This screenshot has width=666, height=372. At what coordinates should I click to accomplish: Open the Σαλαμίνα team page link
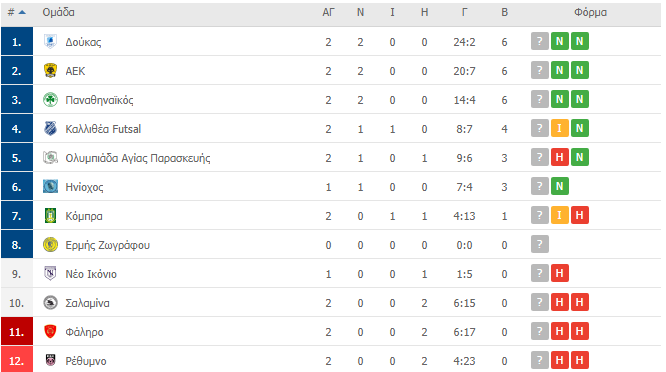pyautogui.click(x=87, y=303)
